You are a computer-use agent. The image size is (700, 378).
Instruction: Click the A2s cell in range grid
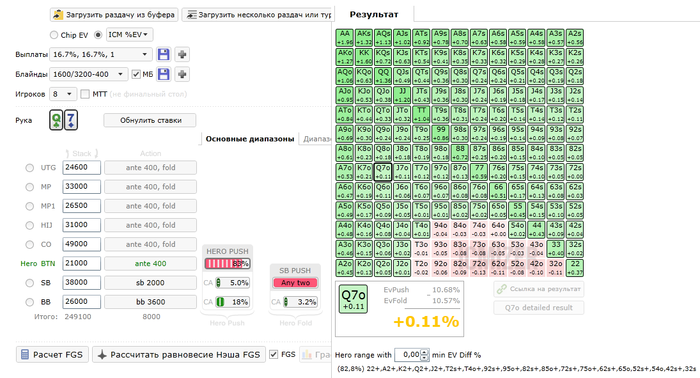pos(575,38)
